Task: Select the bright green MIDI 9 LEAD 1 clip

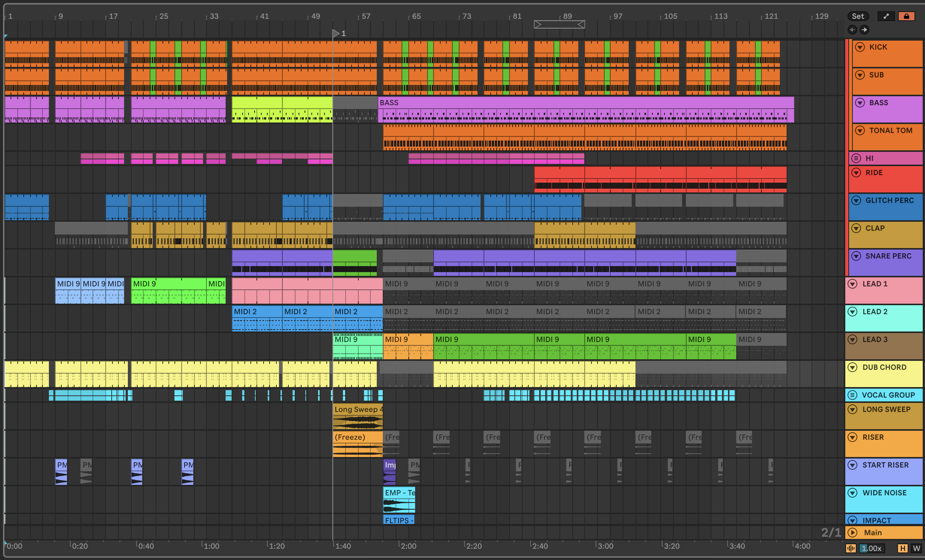Action: point(168,291)
